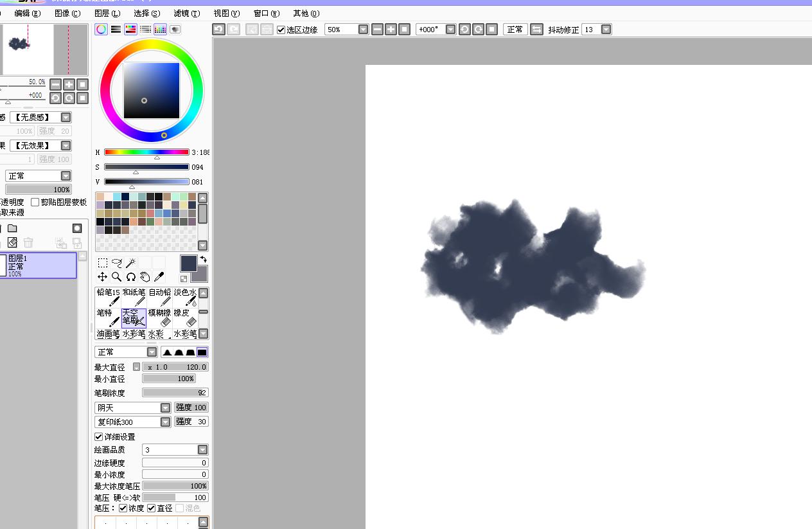
Task: Select the lasso selection tool
Action: [117, 263]
